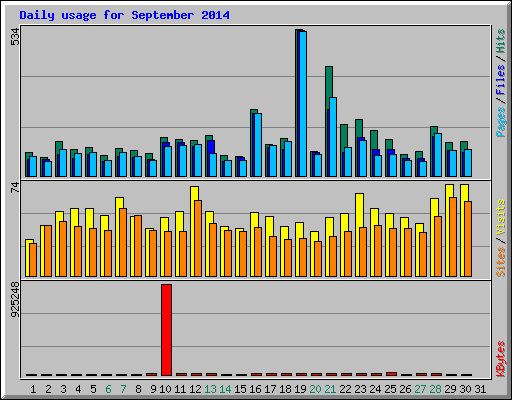This screenshot has height=400, width=512.
Task: Click green day label 7 on the x-axis
Action: click(123, 389)
